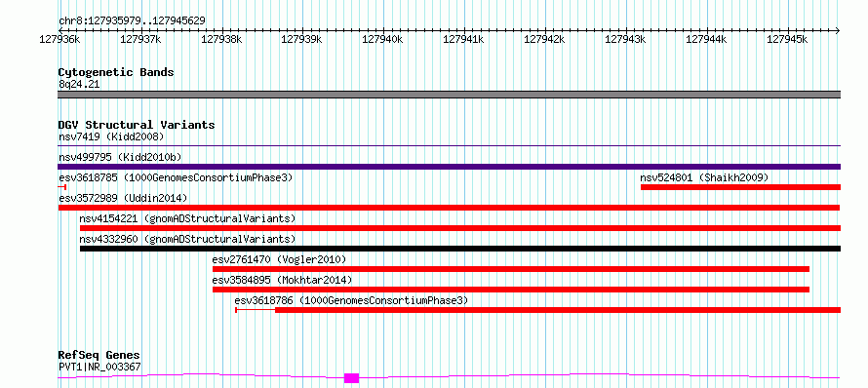Click the magenta PVT1 exon block

[351, 378]
